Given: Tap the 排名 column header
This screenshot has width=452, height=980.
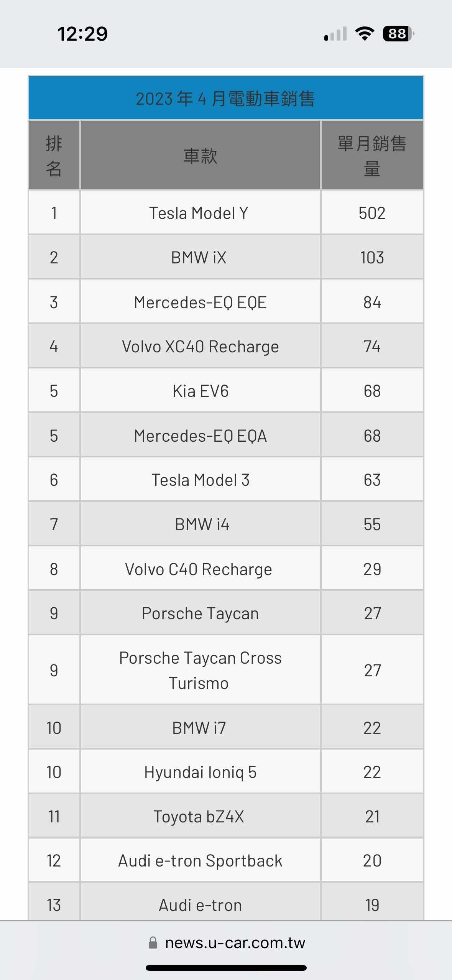Looking at the screenshot, I should pos(54,156).
